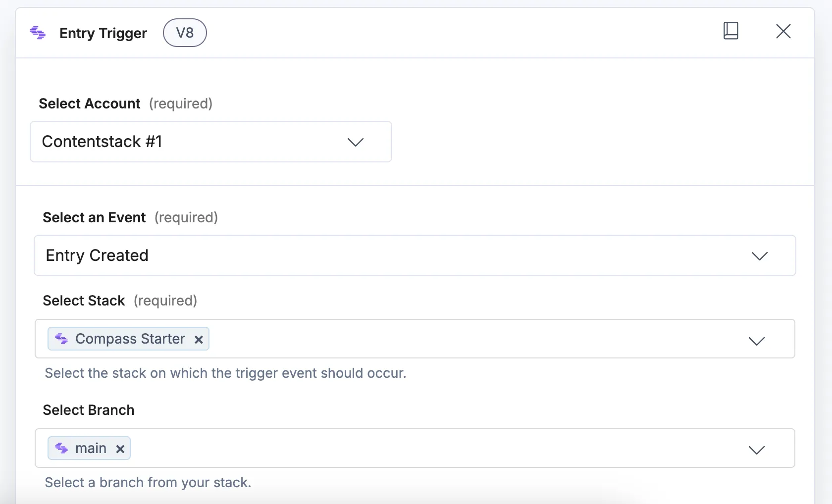Click the Select an Event label
Image resolution: width=832 pixels, height=504 pixels.
(x=94, y=217)
